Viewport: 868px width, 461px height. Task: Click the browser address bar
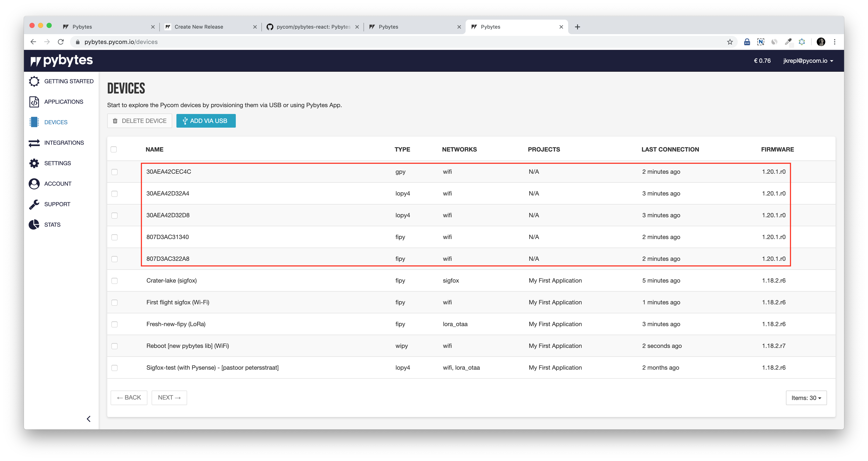pos(371,42)
